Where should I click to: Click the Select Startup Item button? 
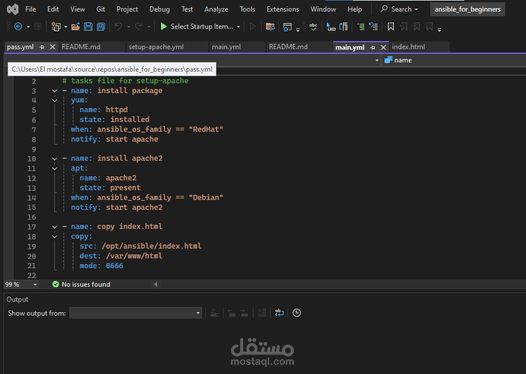tap(201, 26)
